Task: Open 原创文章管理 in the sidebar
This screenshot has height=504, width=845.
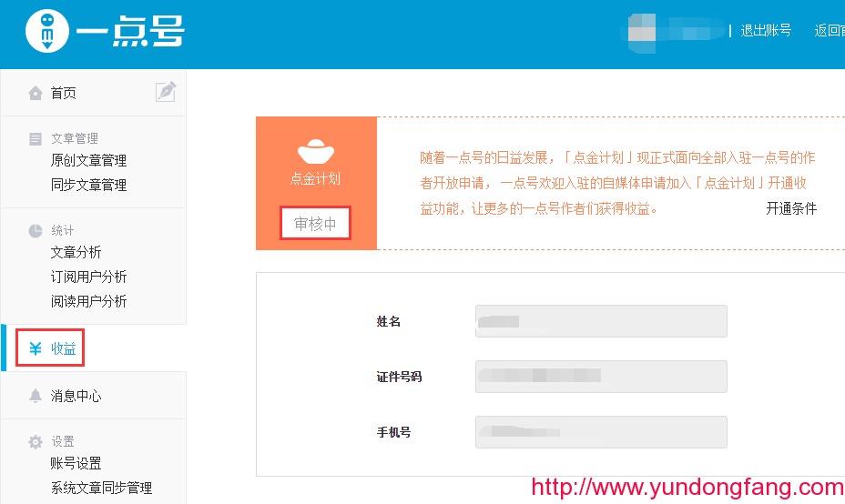Action: (88, 161)
